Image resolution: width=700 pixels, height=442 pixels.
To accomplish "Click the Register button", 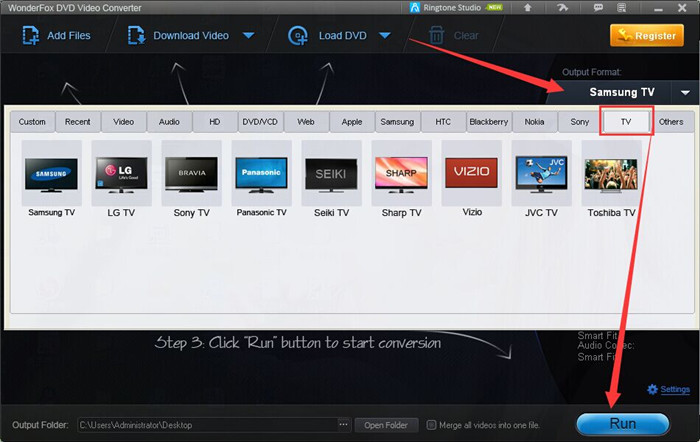I will tap(647, 35).
